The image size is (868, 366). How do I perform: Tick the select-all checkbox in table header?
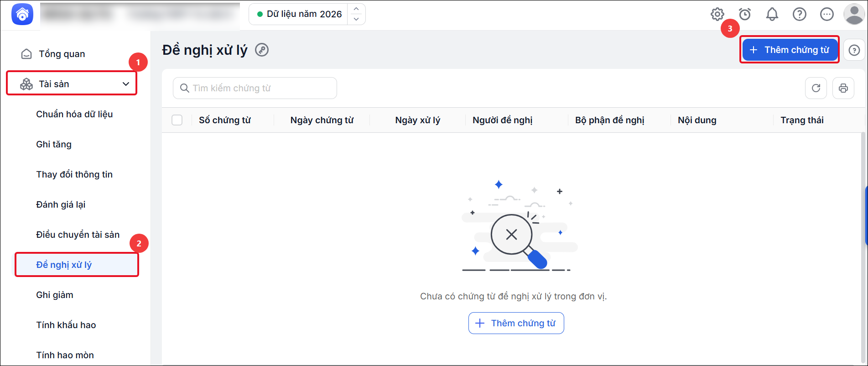(x=177, y=120)
